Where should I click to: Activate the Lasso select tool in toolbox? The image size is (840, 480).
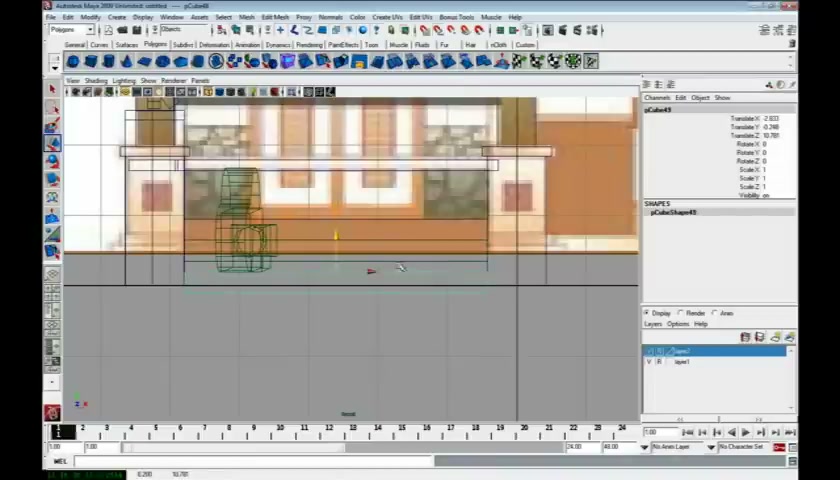pos(52,108)
